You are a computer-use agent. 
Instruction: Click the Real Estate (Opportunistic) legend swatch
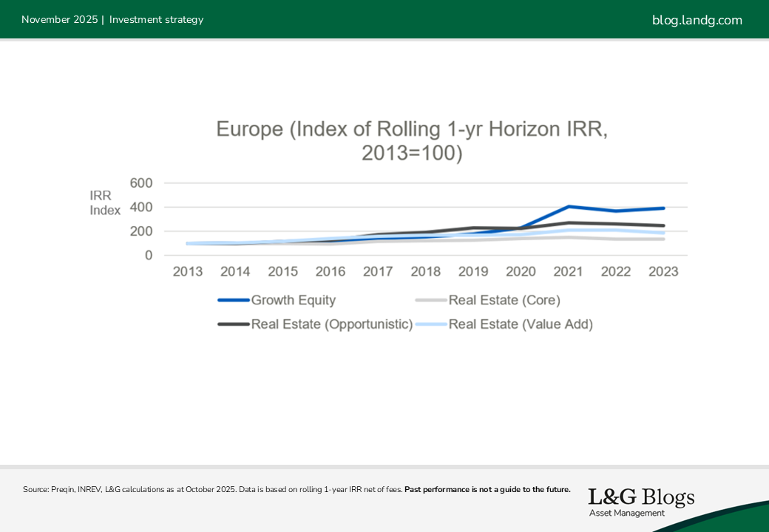pyautogui.click(x=234, y=324)
